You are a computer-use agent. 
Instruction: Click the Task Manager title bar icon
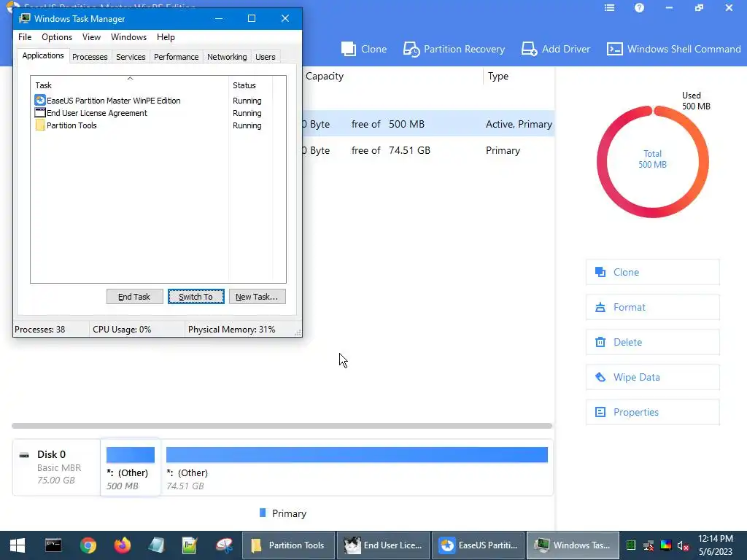click(24, 18)
